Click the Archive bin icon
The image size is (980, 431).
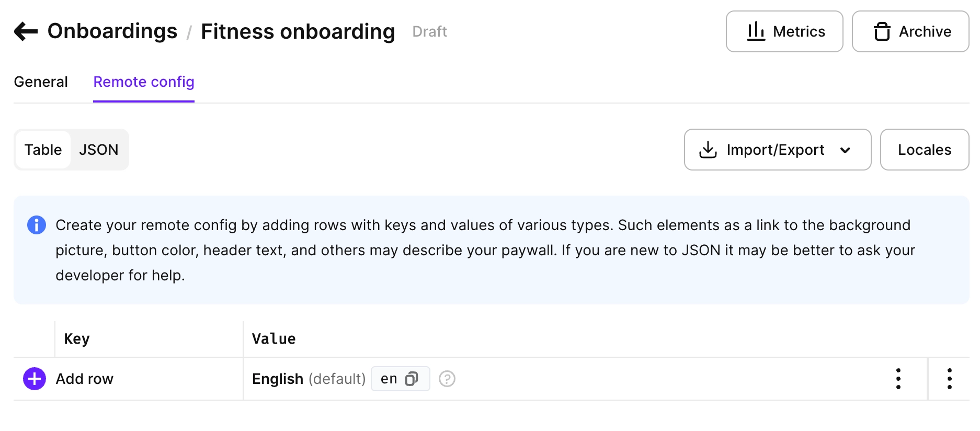click(x=882, y=31)
